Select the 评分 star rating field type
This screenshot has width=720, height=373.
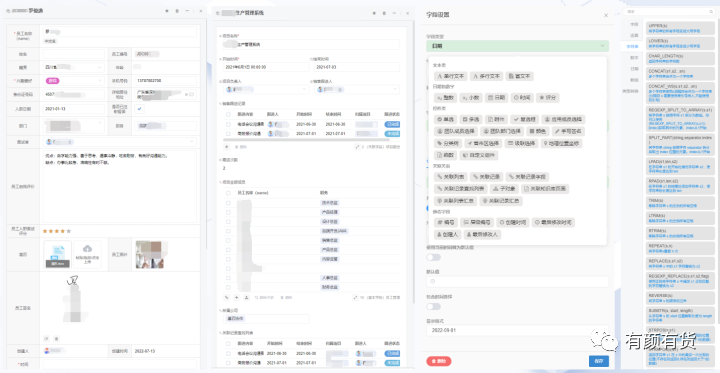548,98
